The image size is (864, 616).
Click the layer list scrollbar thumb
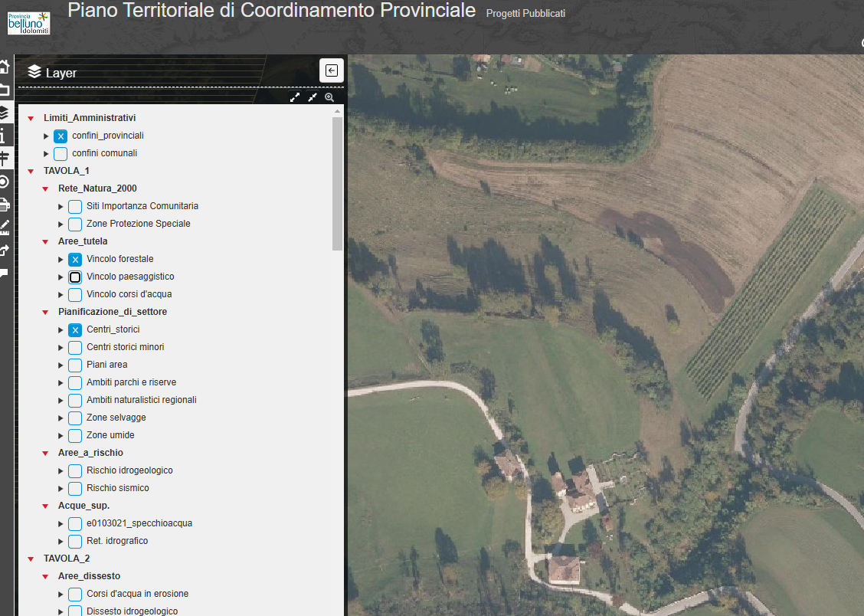point(337,183)
